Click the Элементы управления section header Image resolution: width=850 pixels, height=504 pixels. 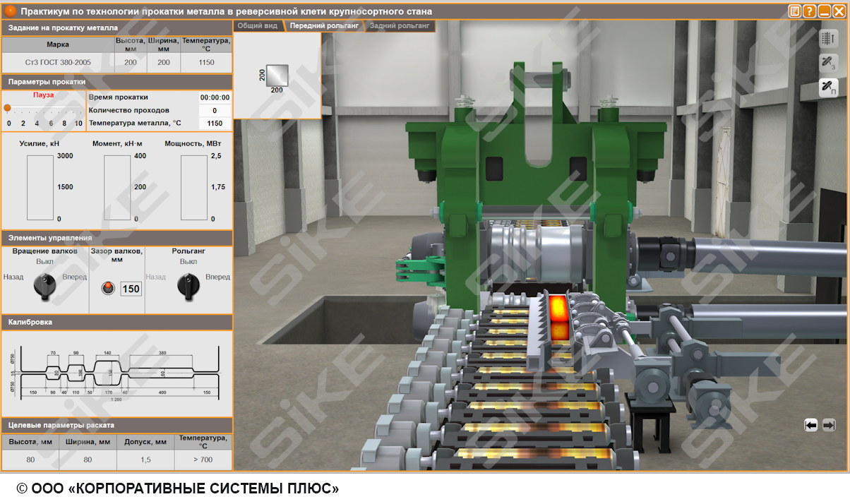(x=116, y=238)
